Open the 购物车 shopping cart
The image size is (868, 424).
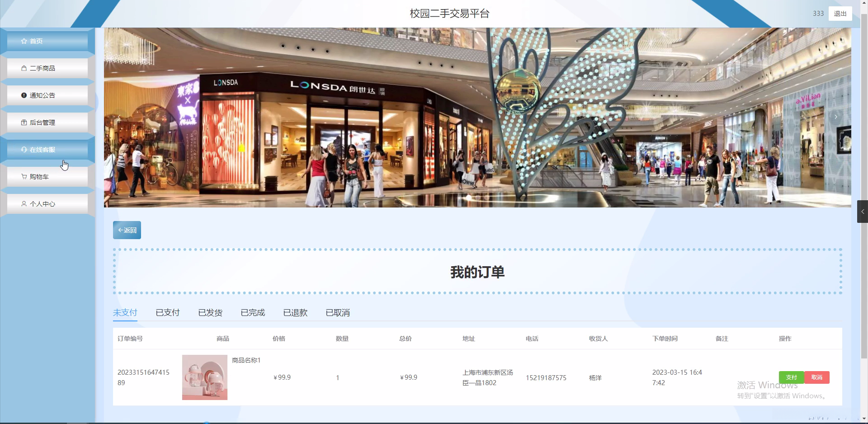point(47,177)
